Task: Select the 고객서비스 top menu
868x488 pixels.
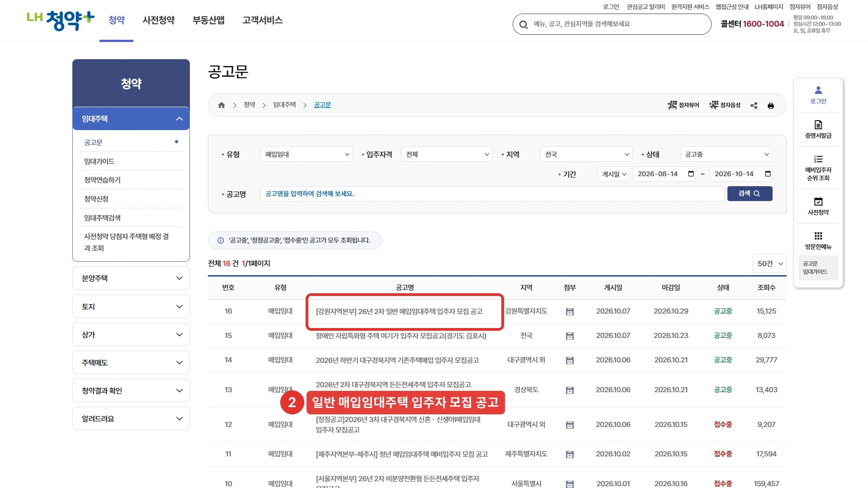Action: 263,20
